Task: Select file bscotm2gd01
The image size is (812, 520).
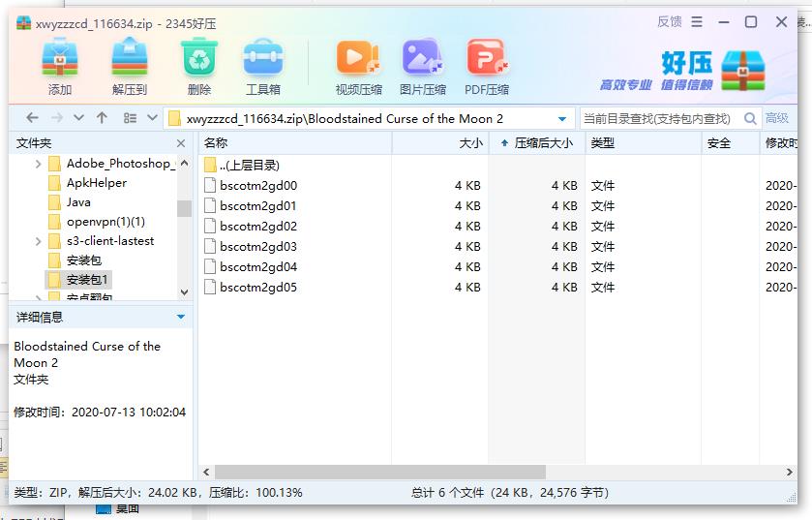Action: pyautogui.click(x=258, y=206)
